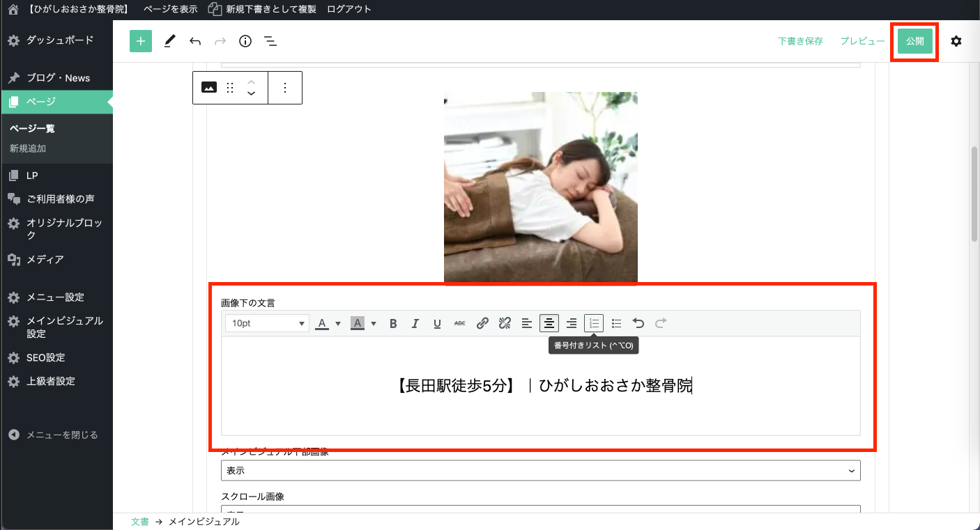The width and height of the screenshot is (980, 530).
Task: Toggle center alignment in text editor
Action: click(549, 323)
